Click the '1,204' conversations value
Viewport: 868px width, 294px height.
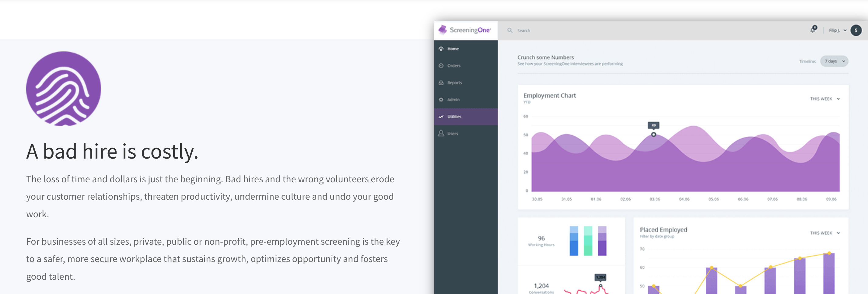click(541, 286)
